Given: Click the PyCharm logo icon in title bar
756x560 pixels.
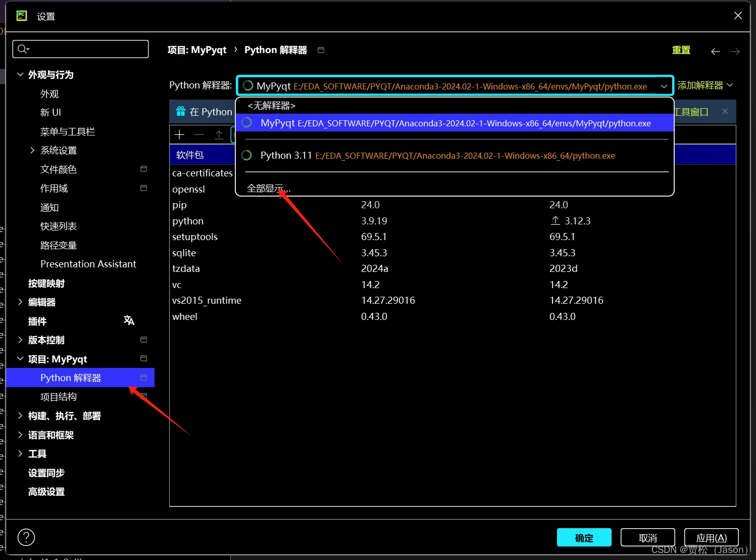Looking at the screenshot, I should point(22,16).
